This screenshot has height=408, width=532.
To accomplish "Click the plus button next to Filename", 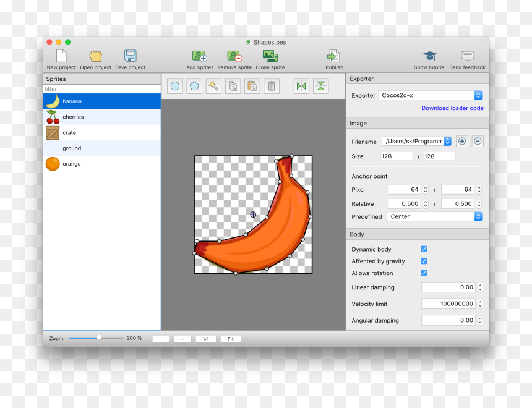I will (461, 141).
